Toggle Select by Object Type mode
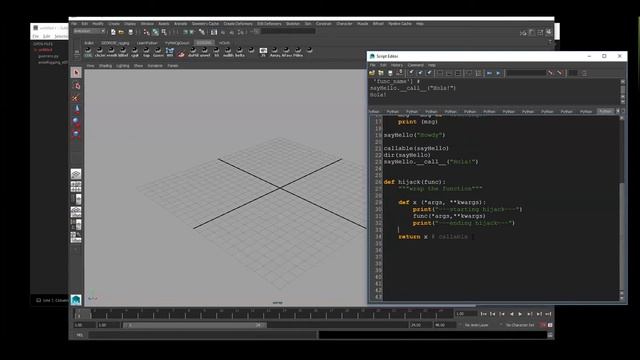640x360 pixels. pyautogui.click(x=155, y=32)
